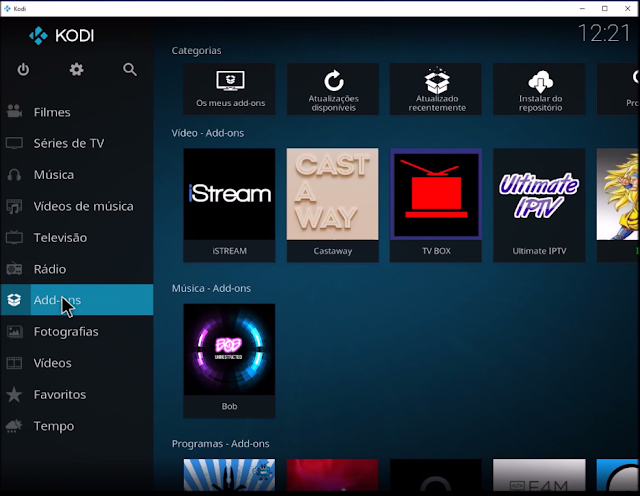Screen dimensions: 640x496
Task: Open blue striped program add-on thumbnail
Action: (x=229, y=475)
